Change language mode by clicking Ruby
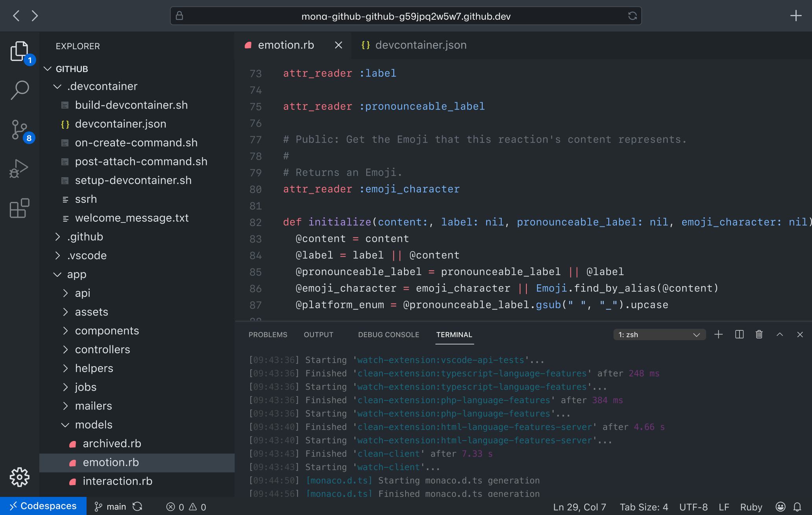 coord(751,507)
